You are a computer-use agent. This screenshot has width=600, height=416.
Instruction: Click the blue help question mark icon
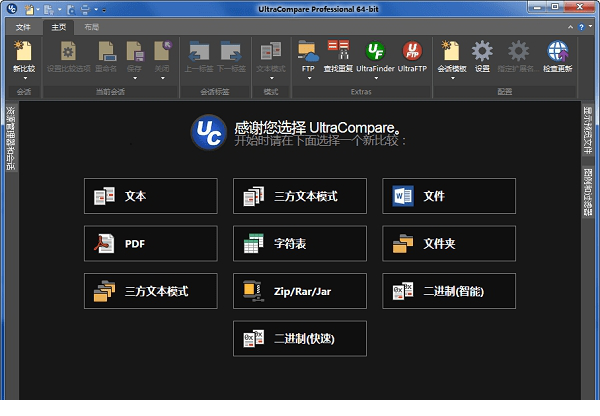581,27
